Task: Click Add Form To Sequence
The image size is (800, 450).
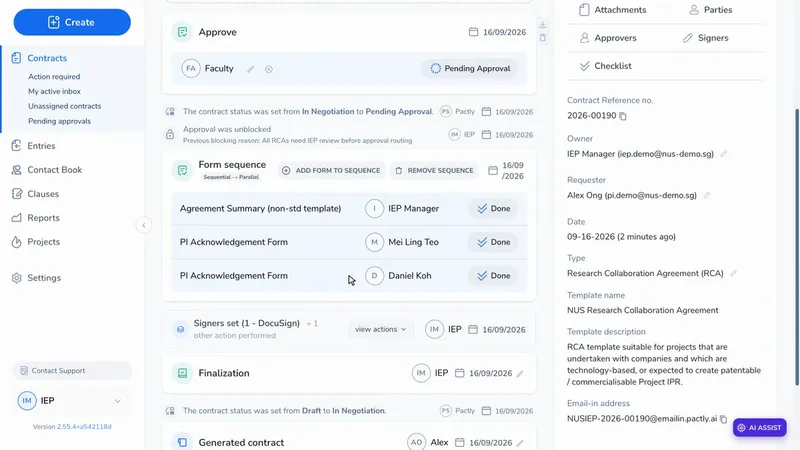Action: (332, 170)
